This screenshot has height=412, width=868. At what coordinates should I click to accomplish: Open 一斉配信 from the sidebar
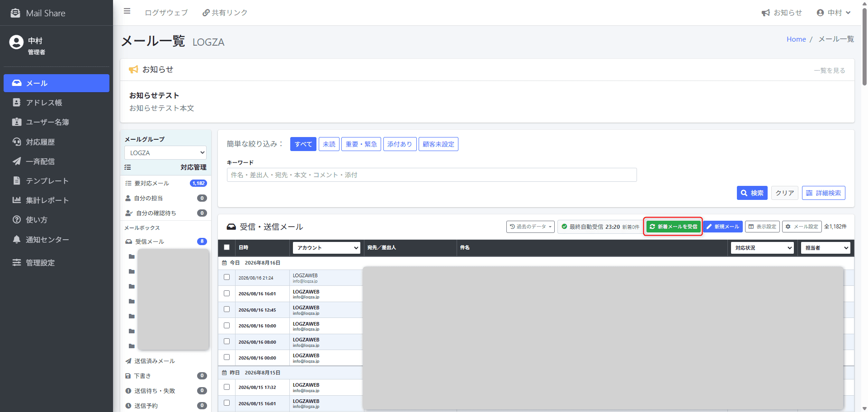click(57, 161)
